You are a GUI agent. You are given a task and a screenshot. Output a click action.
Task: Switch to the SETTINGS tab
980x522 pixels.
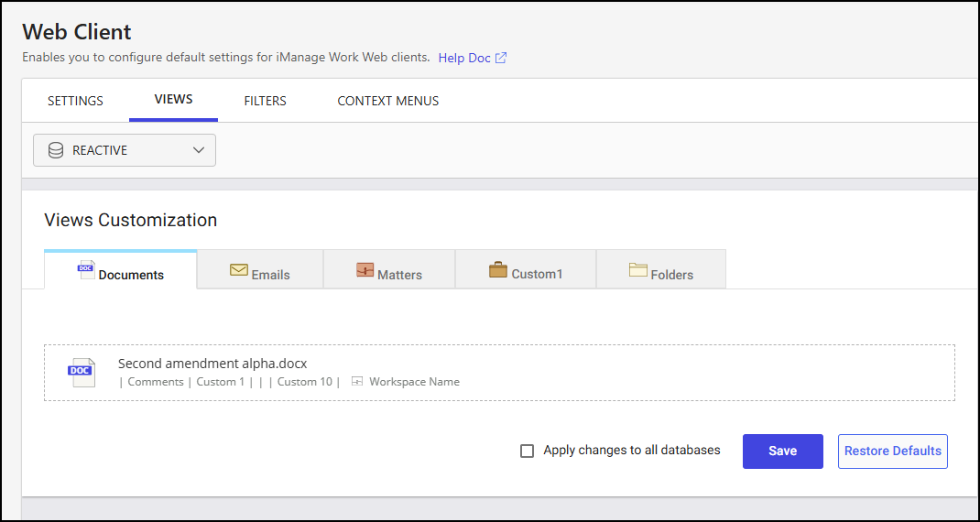click(76, 101)
